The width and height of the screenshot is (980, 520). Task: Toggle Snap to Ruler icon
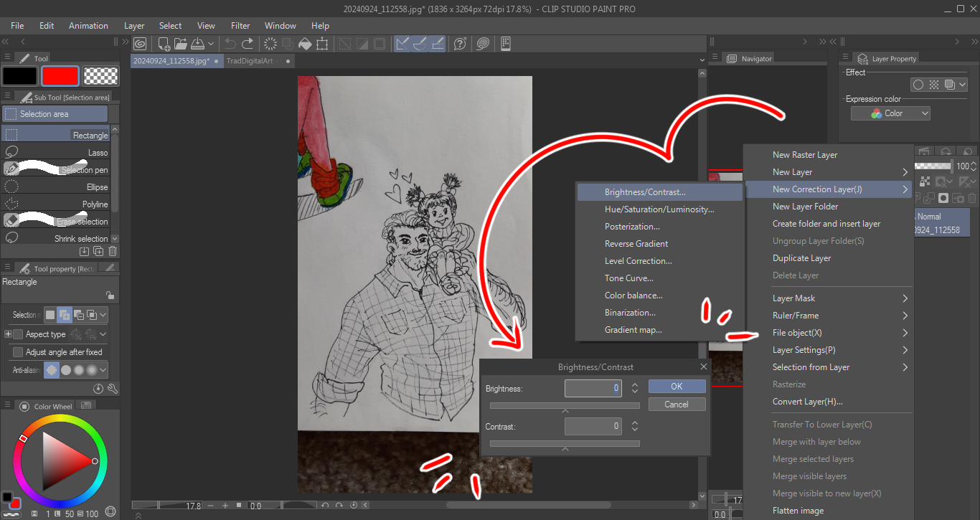click(402, 44)
